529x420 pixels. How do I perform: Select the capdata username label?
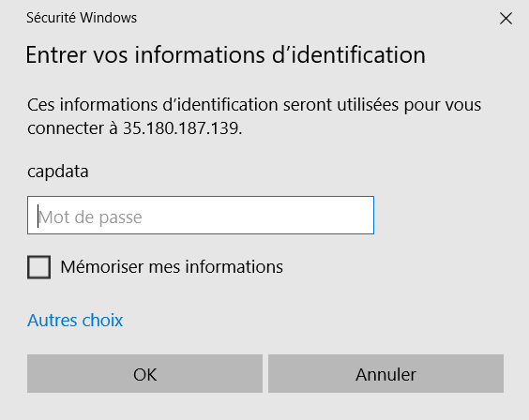tap(58, 172)
